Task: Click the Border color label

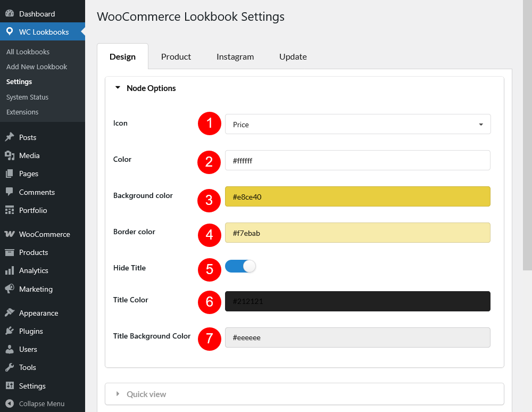Action: 134,232
